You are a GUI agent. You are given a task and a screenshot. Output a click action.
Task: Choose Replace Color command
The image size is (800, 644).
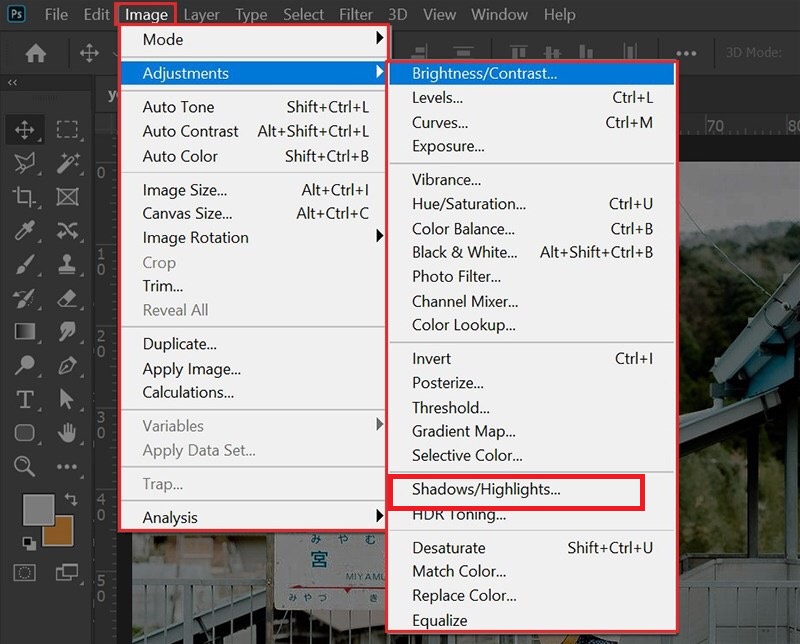tap(532, 596)
